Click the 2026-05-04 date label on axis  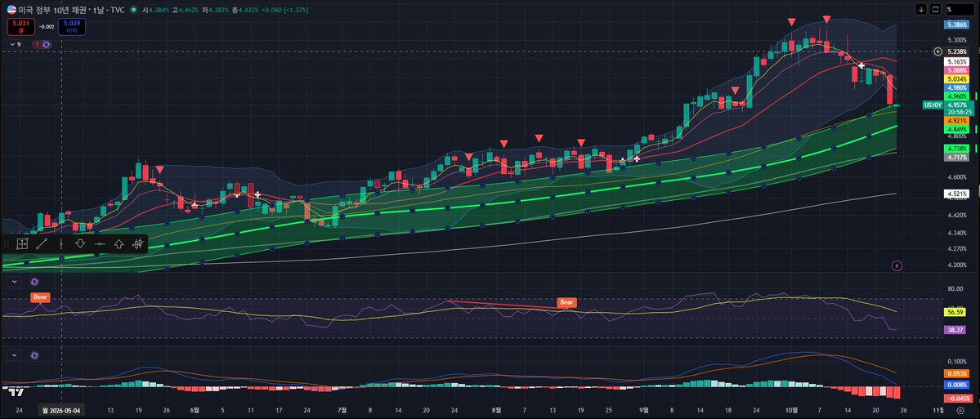pyautogui.click(x=61, y=410)
